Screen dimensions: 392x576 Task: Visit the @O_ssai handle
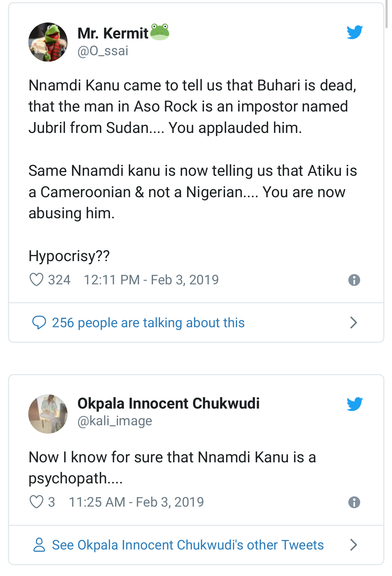coord(103,51)
